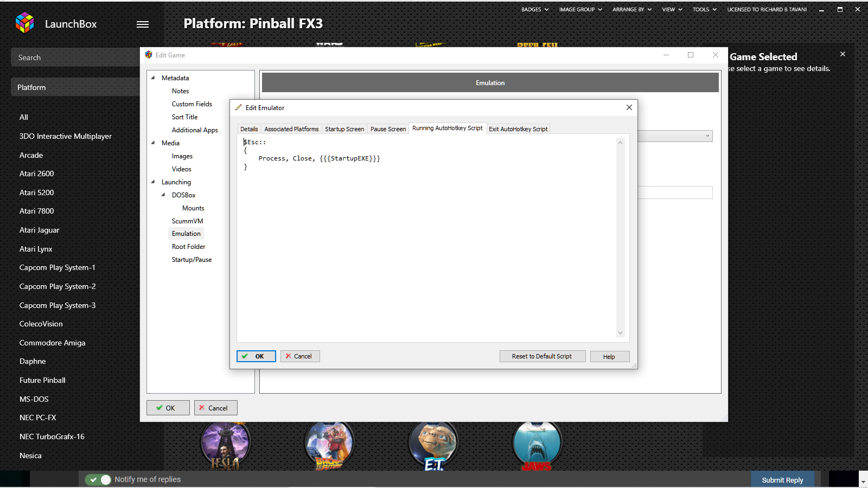Switch to the Details tab
The height and width of the screenshot is (488, 868).
pos(249,129)
